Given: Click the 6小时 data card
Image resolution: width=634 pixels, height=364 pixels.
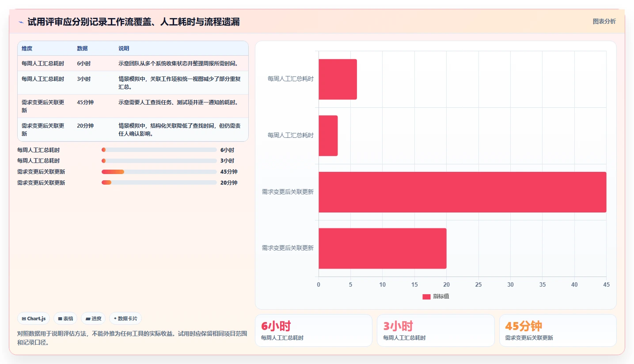Looking at the screenshot, I should click(313, 330).
